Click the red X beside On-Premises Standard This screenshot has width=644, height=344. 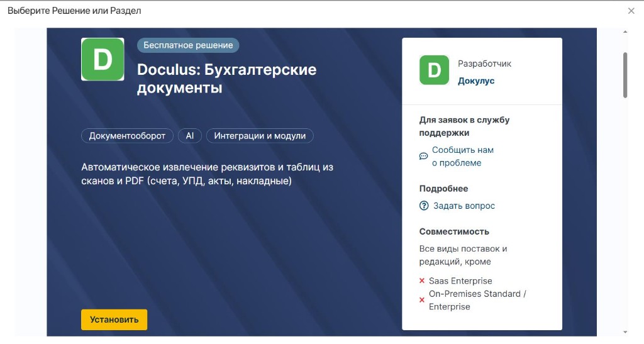[x=422, y=300]
